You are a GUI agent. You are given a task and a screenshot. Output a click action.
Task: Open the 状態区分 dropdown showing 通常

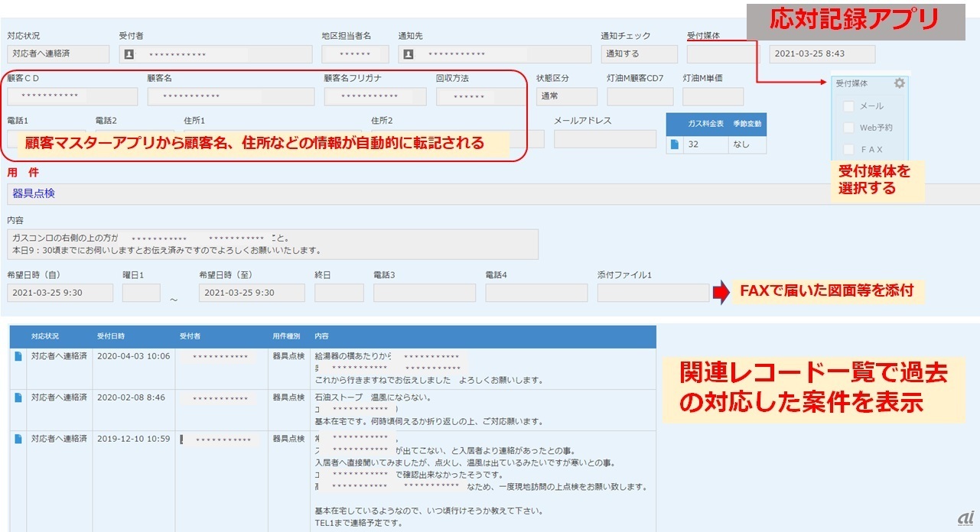[566, 97]
